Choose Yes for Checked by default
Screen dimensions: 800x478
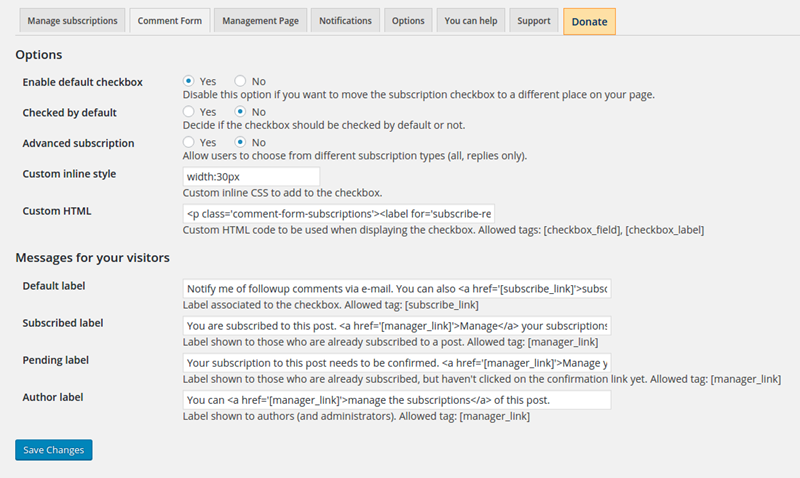(x=189, y=111)
